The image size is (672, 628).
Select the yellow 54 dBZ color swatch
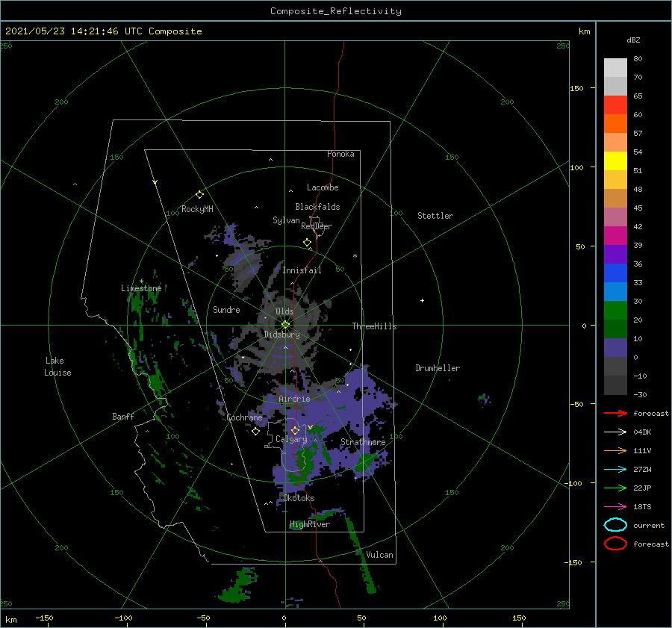[x=615, y=161]
